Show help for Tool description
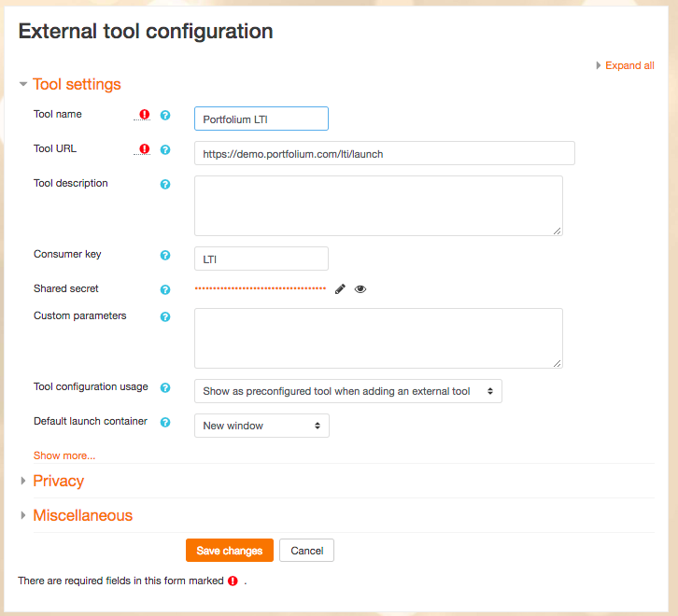The image size is (678, 616). click(x=165, y=184)
